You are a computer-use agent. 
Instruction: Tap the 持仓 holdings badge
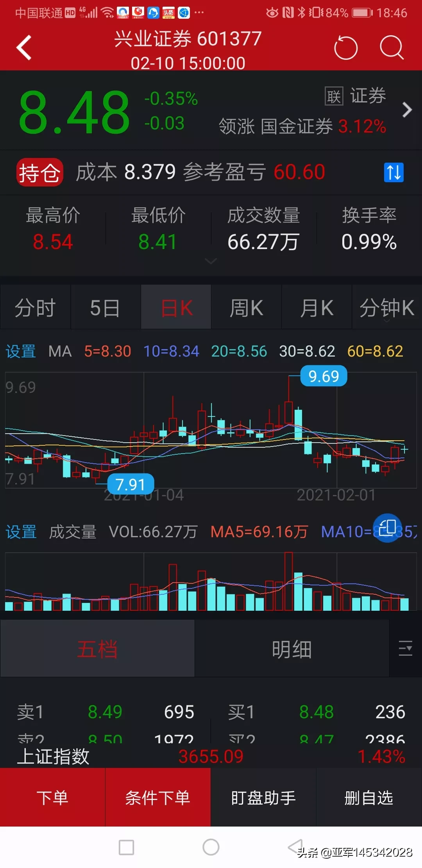coord(40,172)
